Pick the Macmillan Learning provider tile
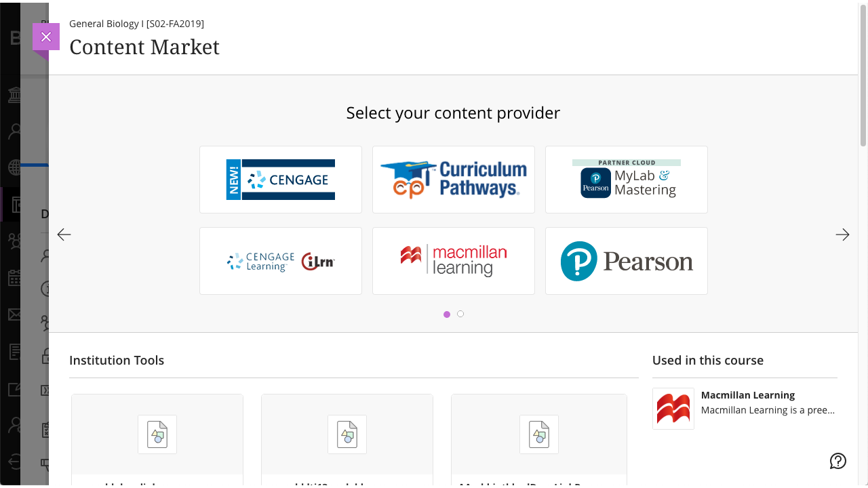The image size is (868, 488). click(454, 261)
